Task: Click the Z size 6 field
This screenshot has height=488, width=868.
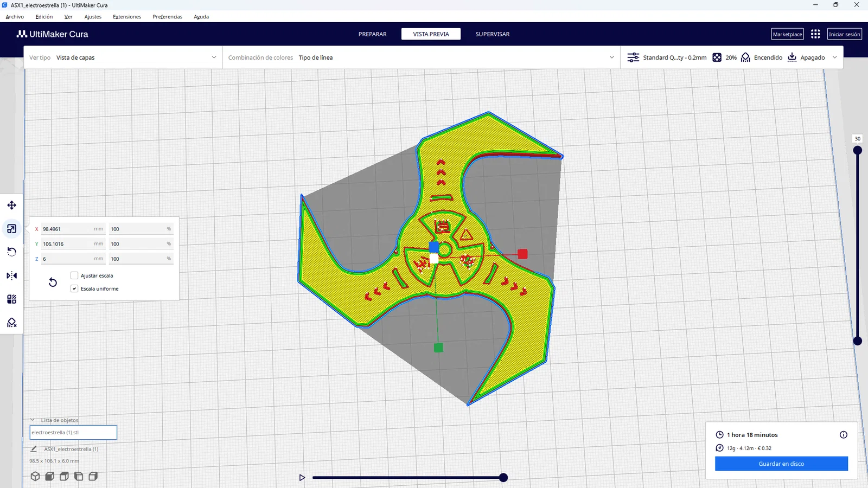Action: pyautogui.click(x=73, y=259)
